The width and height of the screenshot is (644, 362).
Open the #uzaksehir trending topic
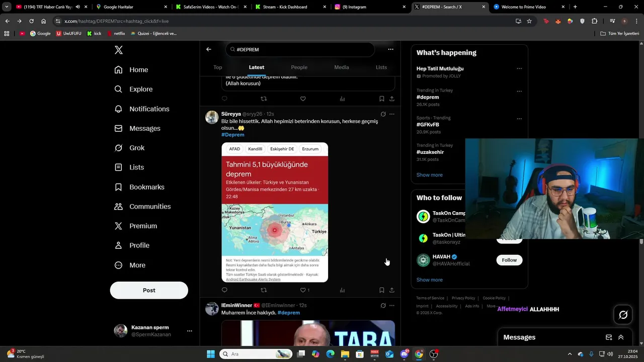(x=430, y=152)
